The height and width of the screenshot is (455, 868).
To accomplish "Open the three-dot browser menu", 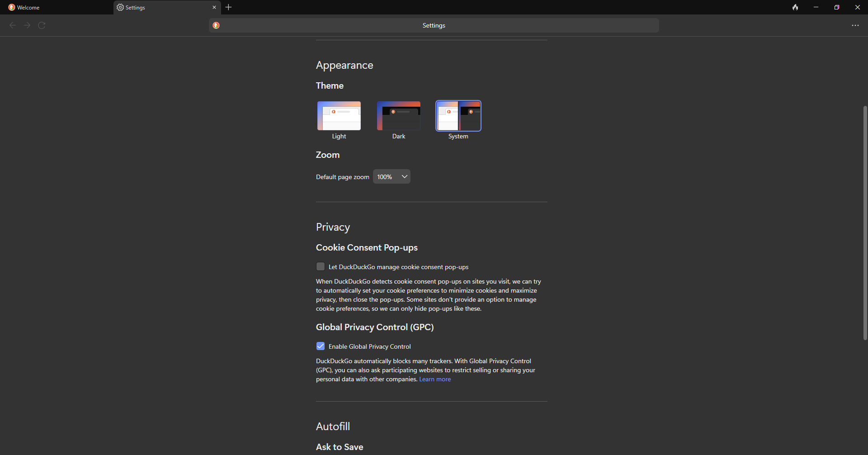I will (x=855, y=25).
